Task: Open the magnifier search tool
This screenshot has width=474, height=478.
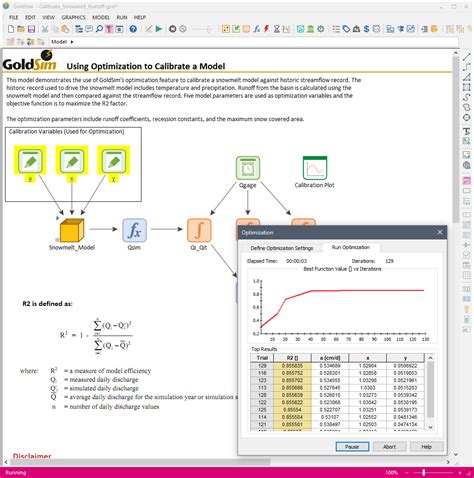Action: [99, 29]
